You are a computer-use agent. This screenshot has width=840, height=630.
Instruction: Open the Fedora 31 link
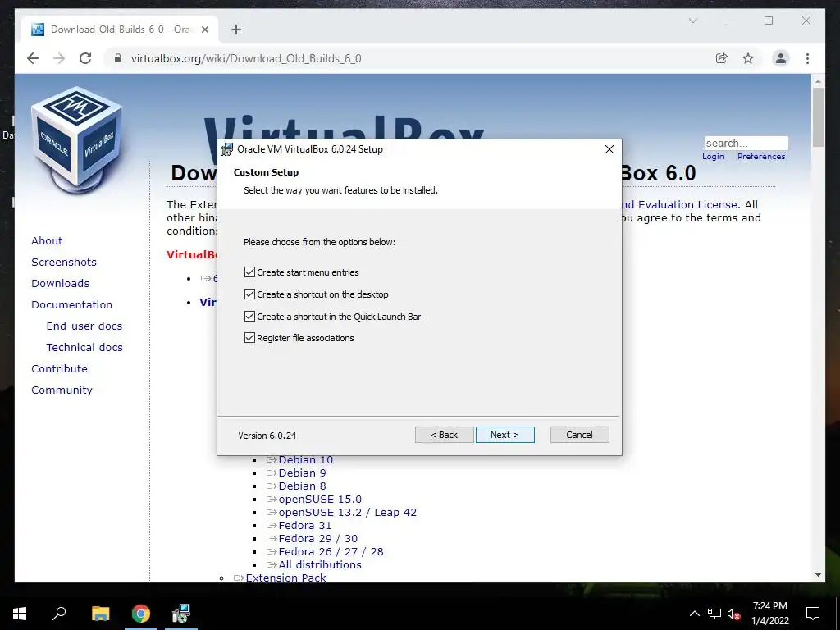coord(305,526)
